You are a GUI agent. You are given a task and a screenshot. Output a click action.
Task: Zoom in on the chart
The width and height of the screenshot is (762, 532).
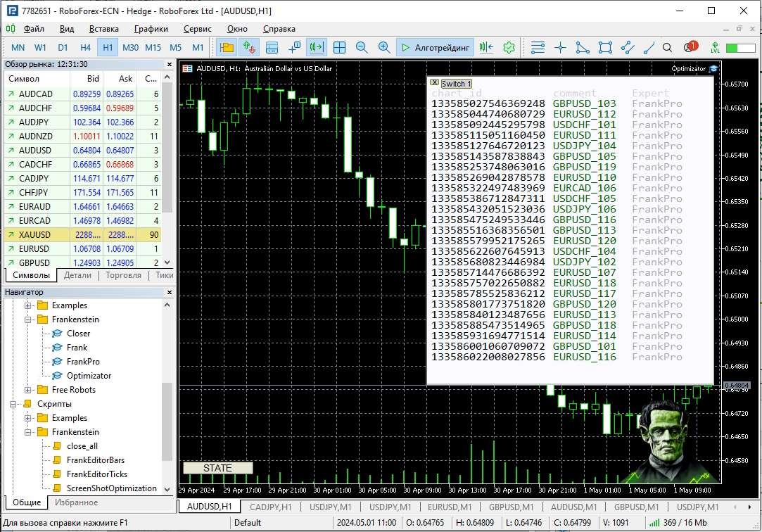(x=384, y=47)
